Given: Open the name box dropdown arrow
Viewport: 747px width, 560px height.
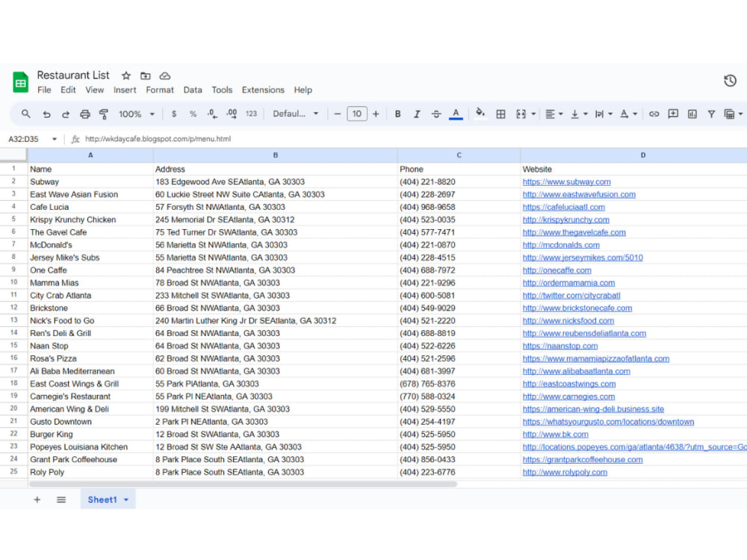Looking at the screenshot, I should pyautogui.click(x=55, y=139).
